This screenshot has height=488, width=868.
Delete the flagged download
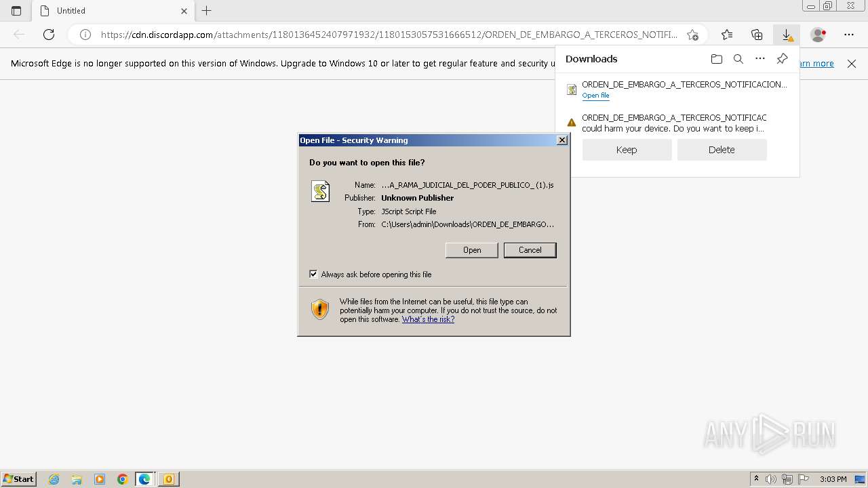722,150
